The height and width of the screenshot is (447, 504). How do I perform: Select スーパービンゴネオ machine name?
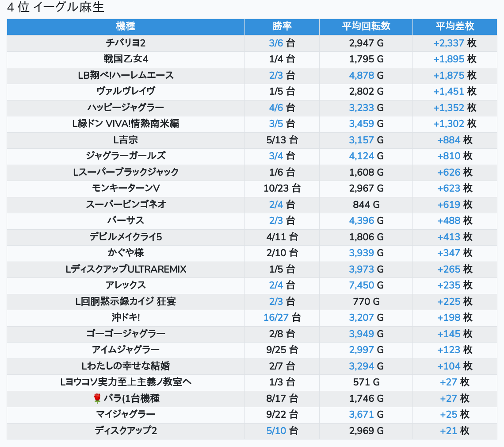[x=126, y=204]
